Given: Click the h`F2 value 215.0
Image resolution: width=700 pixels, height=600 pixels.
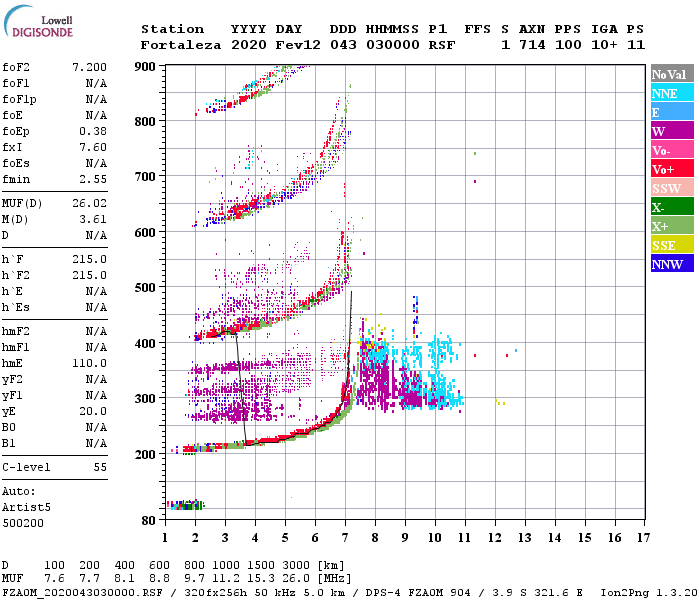Looking at the screenshot, I should 89,275.
